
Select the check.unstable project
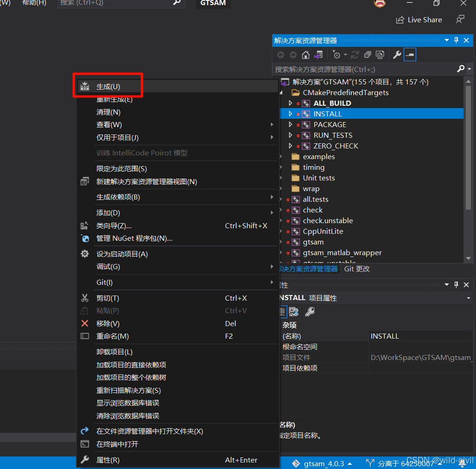click(x=328, y=221)
